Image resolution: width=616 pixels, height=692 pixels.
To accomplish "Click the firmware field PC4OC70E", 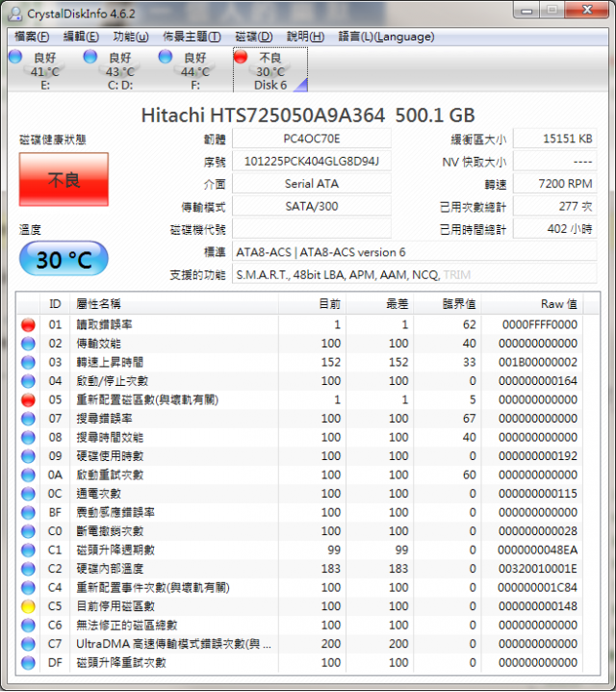I will tap(312, 139).
